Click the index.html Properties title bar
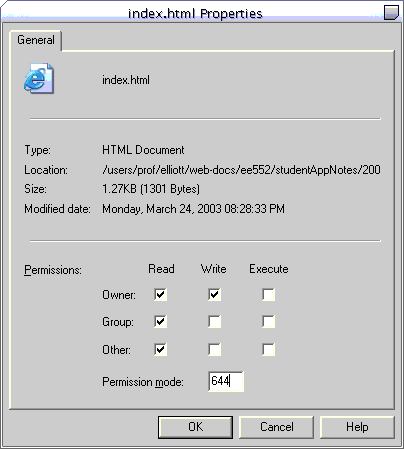The height and width of the screenshot is (449, 404). [x=195, y=13]
